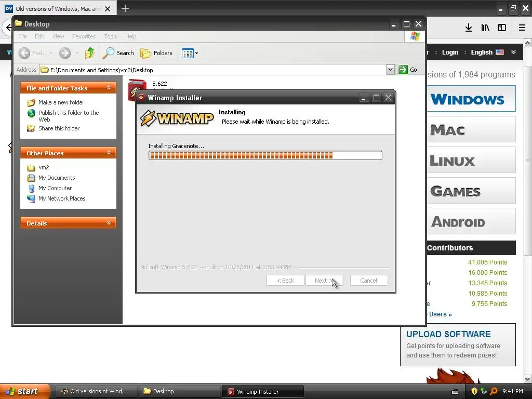Click the Winamp logo in installer header
The image size is (532, 399).
coord(177,119)
